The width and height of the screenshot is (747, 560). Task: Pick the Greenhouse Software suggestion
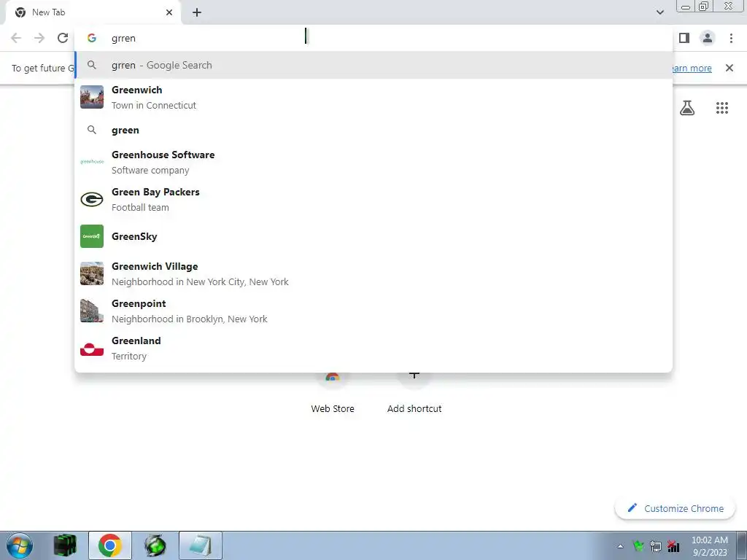[374, 162]
